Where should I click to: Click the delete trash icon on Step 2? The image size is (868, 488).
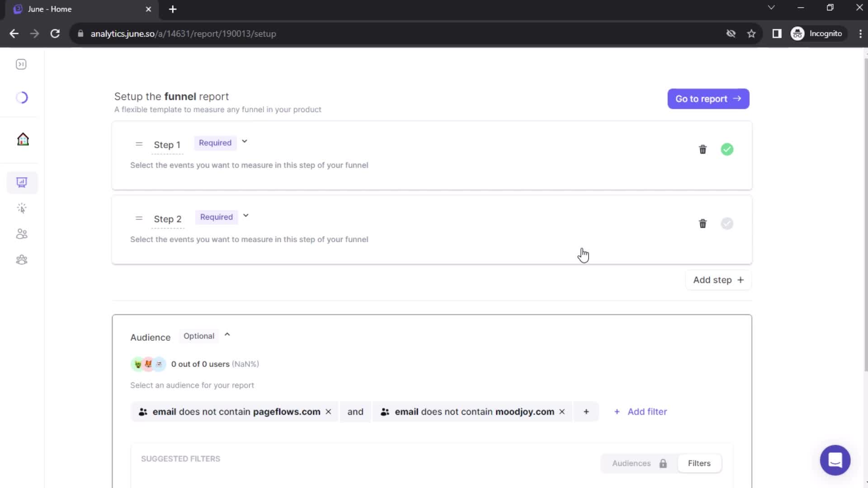[702, 224]
